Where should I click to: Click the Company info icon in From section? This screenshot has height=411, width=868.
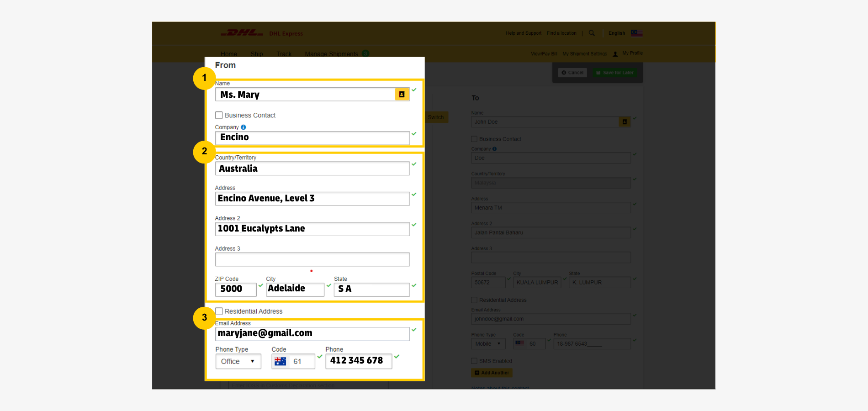coord(243,127)
